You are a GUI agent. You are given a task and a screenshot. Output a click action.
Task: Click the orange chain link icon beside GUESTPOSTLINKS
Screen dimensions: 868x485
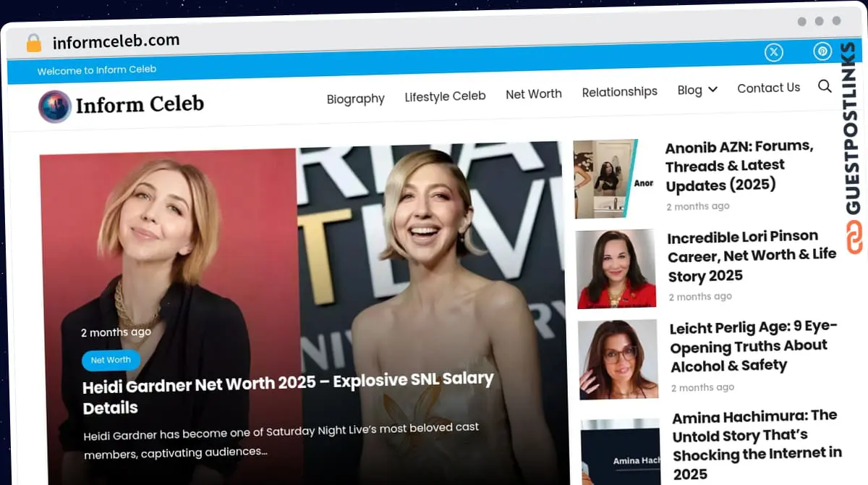click(855, 235)
